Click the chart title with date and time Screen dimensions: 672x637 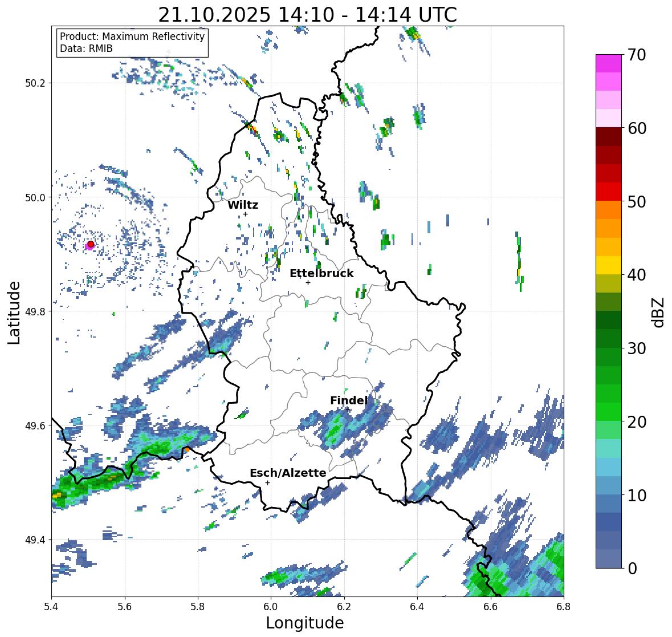click(x=307, y=15)
